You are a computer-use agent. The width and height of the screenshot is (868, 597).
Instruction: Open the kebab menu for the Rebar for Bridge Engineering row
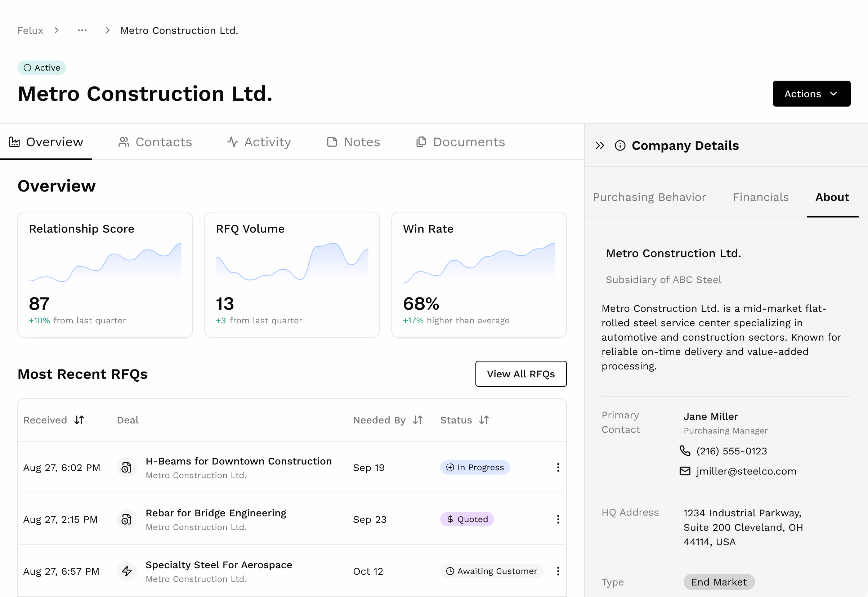click(558, 519)
